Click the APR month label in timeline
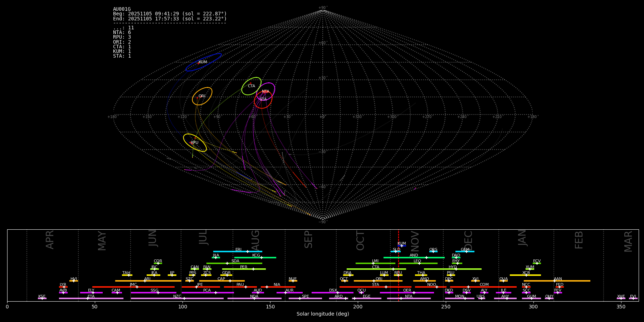The image size is (644, 322). tap(50, 240)
